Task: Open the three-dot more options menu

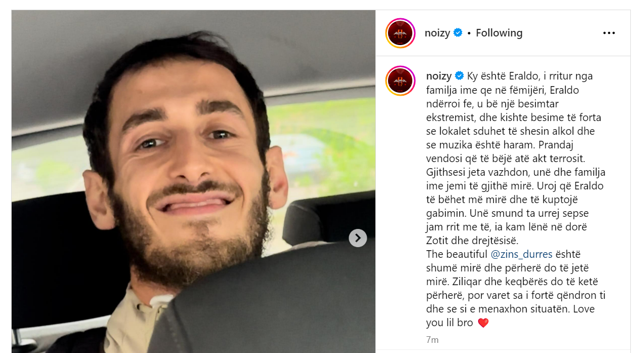Action: (609, 33)
